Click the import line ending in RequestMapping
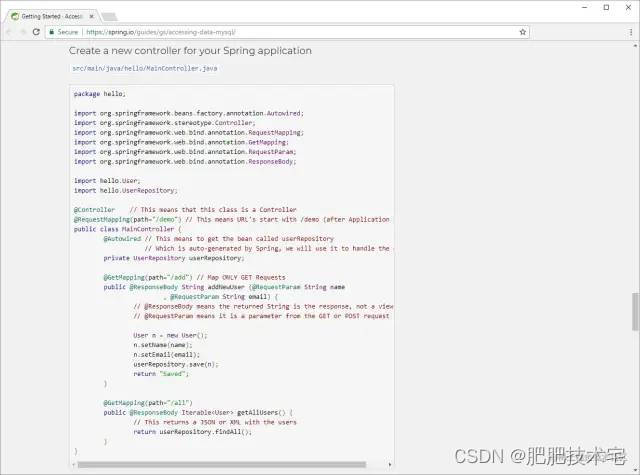 click(x=189, y=133)
